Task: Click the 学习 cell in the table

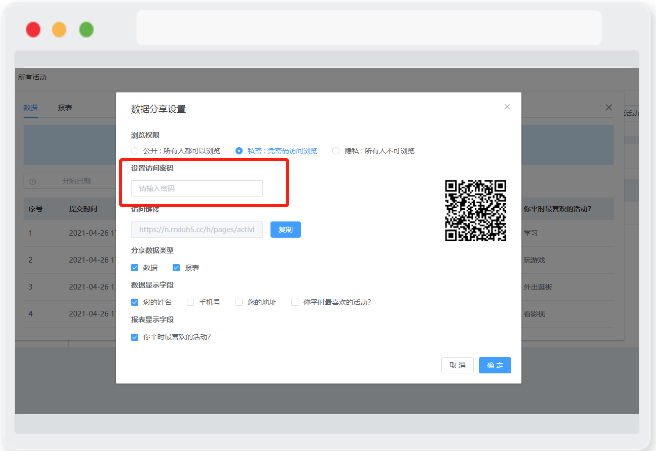Action: [x=530, y=233]
